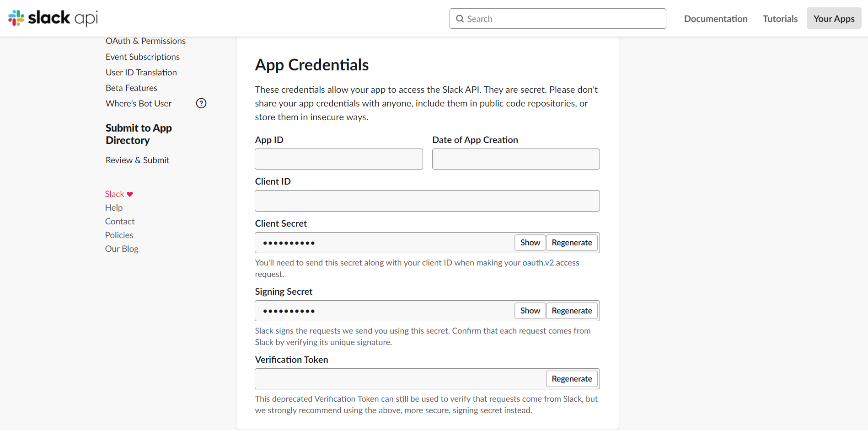Open the Tutorials page
868x430 pixels.
pos(780,19)
